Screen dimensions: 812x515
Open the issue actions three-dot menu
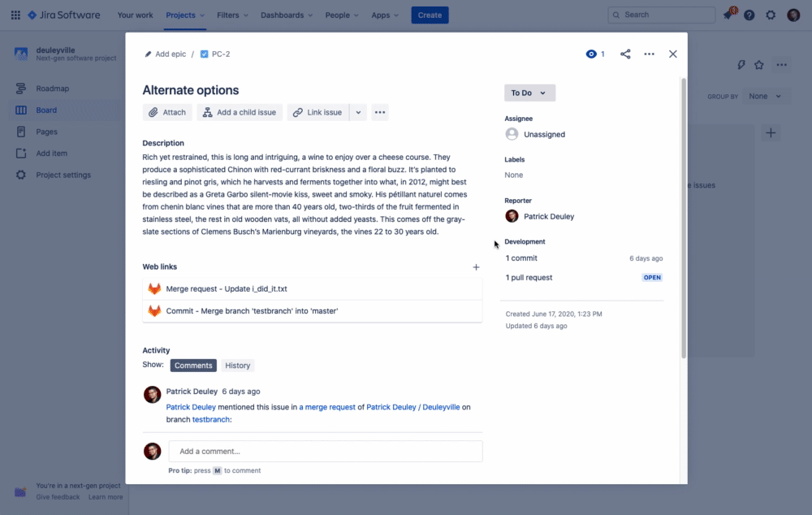[649, 54]
